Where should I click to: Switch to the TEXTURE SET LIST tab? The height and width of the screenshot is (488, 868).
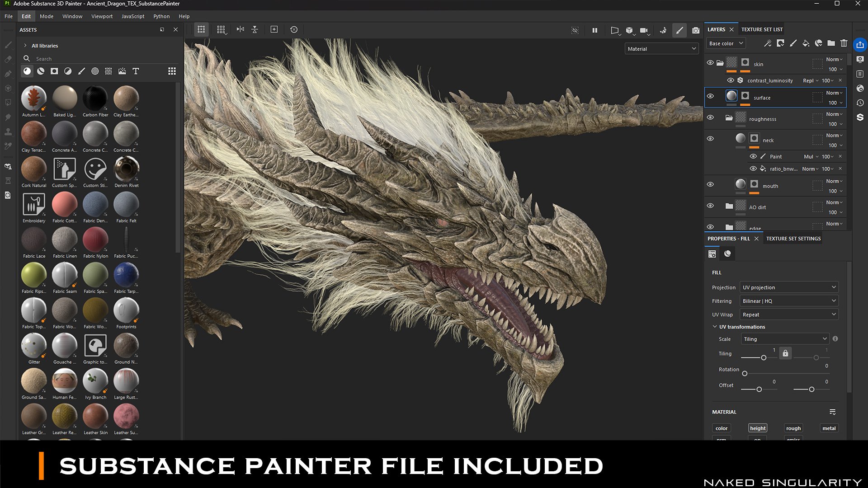(x=762, y=29)
